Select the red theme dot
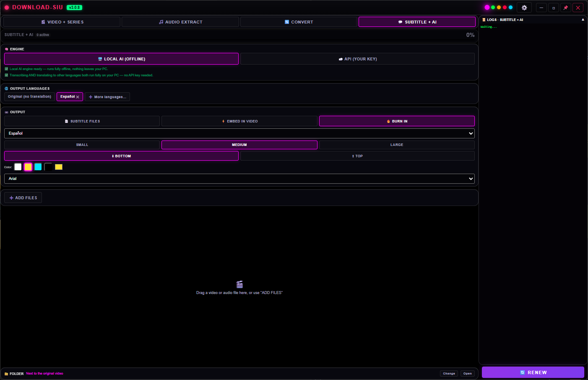The image size is (588, 380). 505,8
